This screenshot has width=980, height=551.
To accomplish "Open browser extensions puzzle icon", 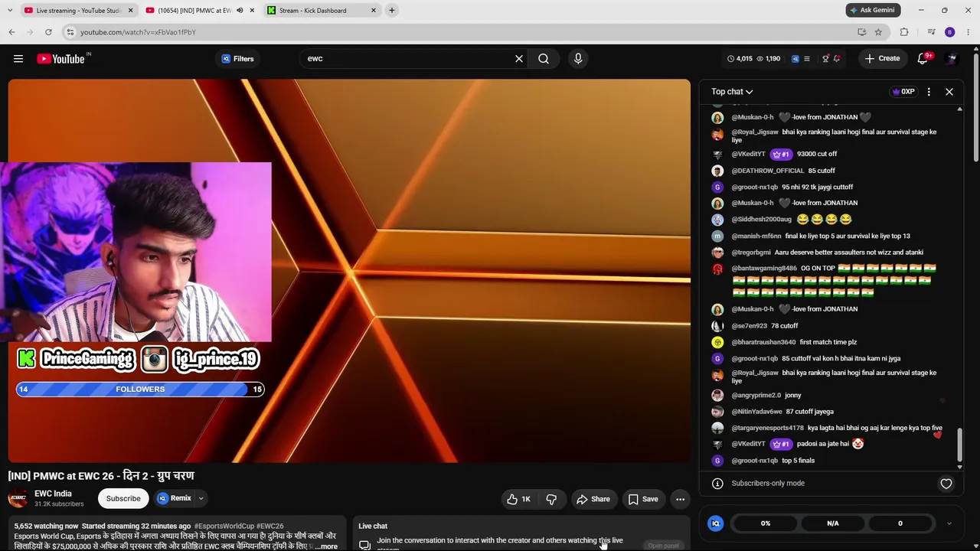I will (904, 32).
